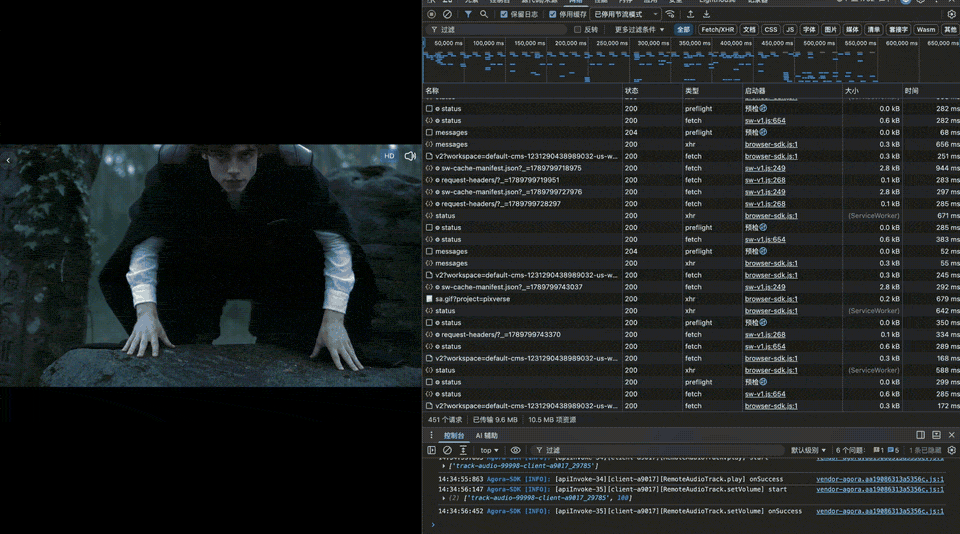Screen dimensions: 960x534
Task: Open Network panel settings gear
Action: click(951, 14)
